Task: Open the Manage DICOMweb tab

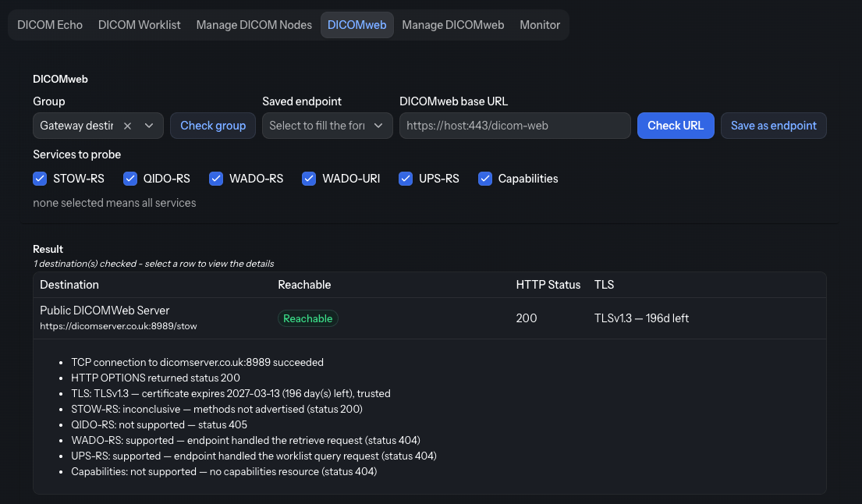Action: [x=453, y=25]
